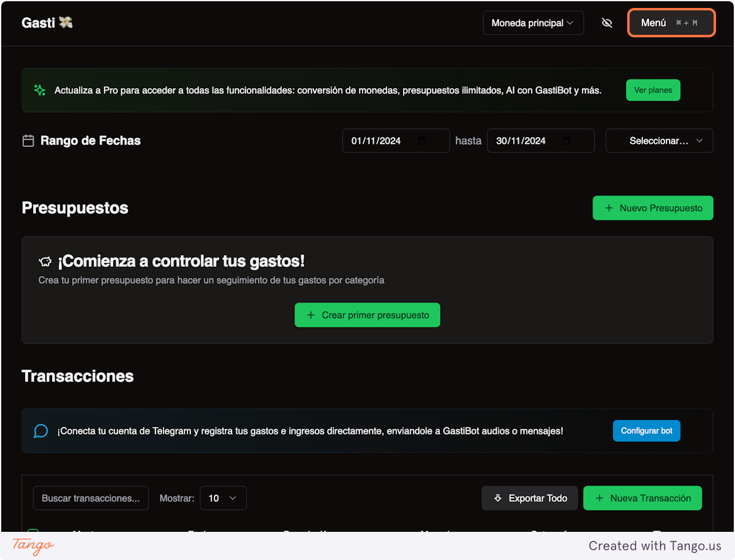Click Nuevo Presupuesto button

click(x=653, y=208)
